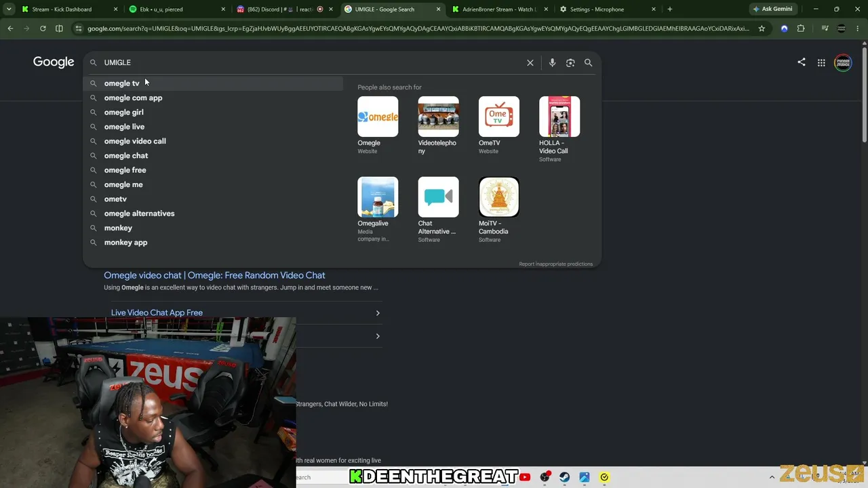The width and height of the screenshot is (868, 488).
Task: Clear the UMIGLE search query with the X
Action: [x=530, y=62]
